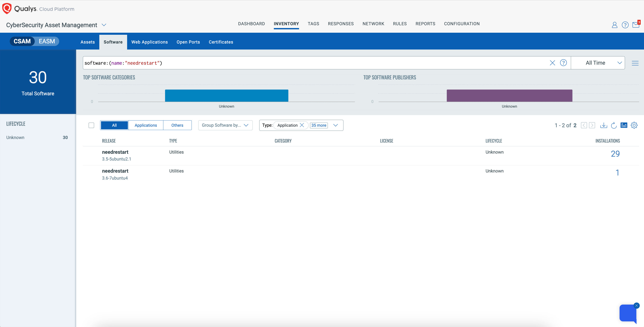644x327 pixels.
Task: Open table settings gear icon
Action: point(634,125)
